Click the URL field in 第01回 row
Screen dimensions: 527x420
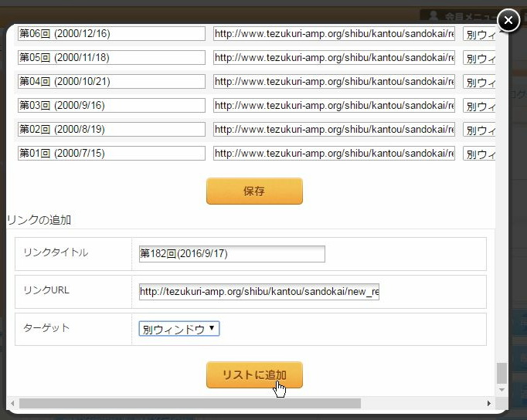tap(334, 154)
